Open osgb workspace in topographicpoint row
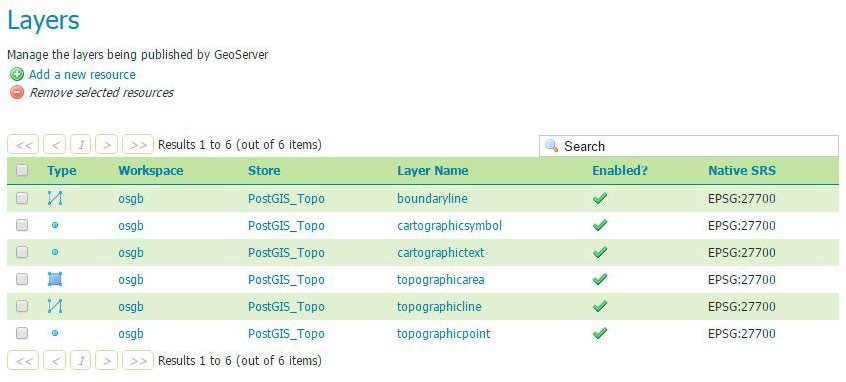This screenshot has height=382, width=846. pos(131,334)
